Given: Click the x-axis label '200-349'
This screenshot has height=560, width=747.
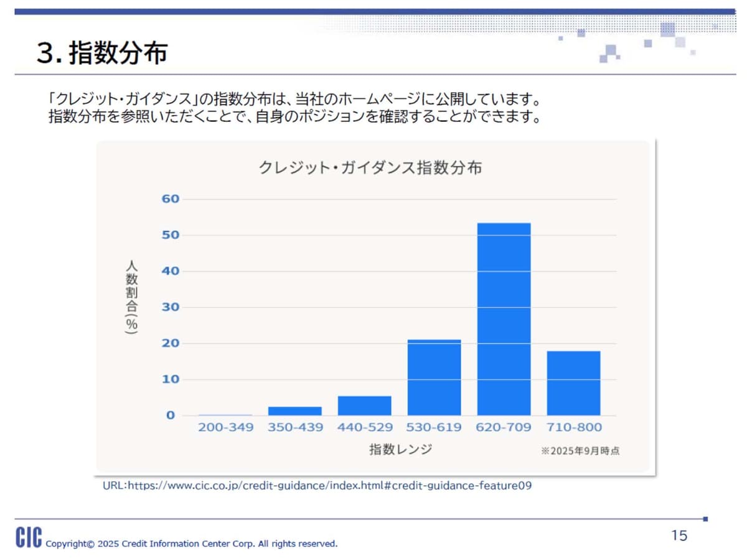Looking at the screenshot, I should pyautogui.click(x=226, y=427).
